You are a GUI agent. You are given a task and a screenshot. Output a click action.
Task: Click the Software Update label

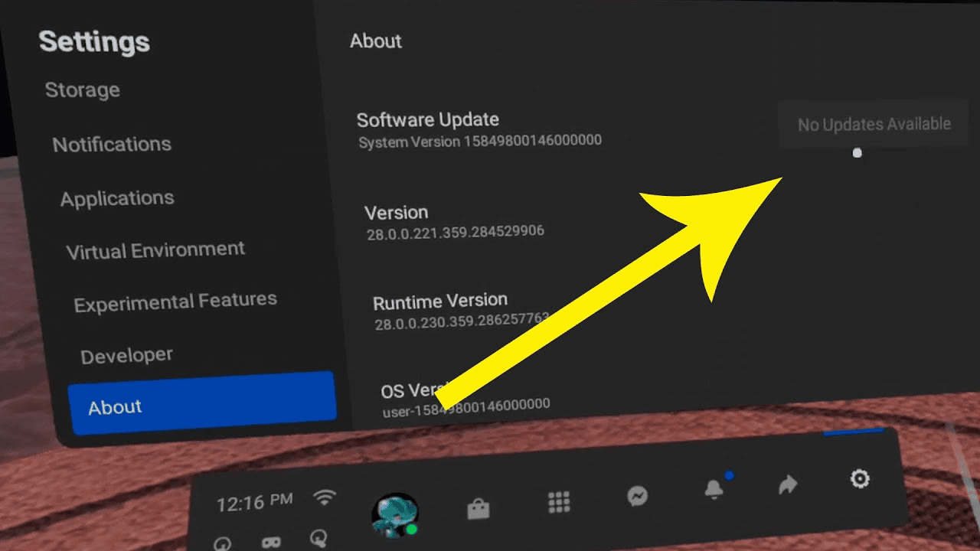click(428, 119)
